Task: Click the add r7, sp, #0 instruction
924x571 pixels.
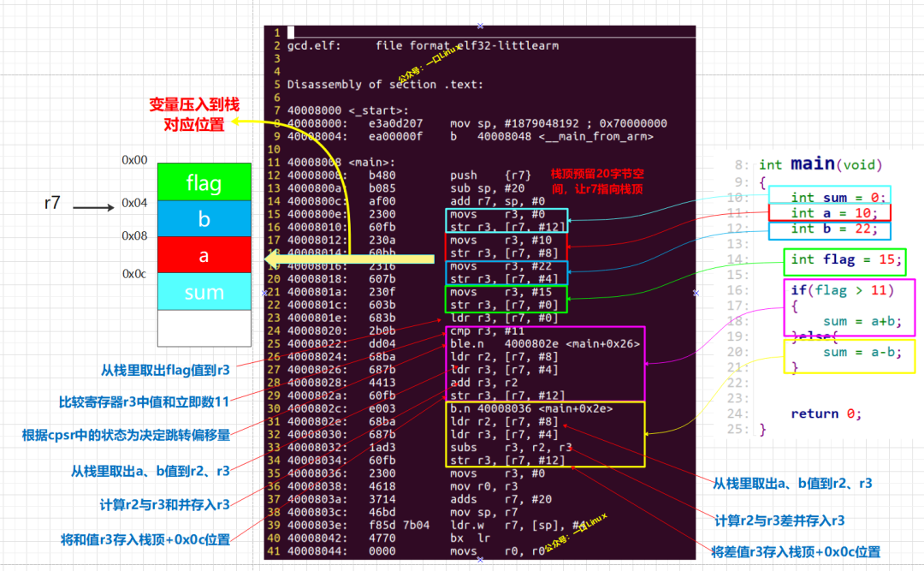Action: [x=497, y=201]
